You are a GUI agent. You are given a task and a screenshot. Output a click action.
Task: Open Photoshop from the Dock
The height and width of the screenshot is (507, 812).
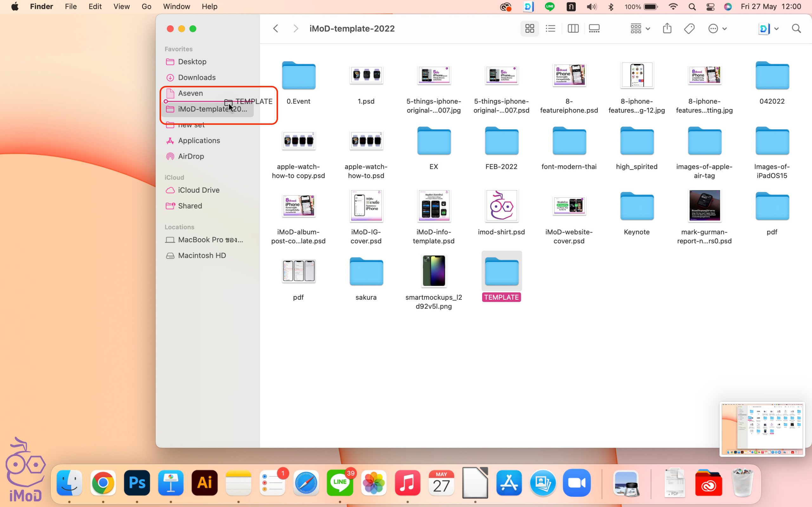(137, 483)
